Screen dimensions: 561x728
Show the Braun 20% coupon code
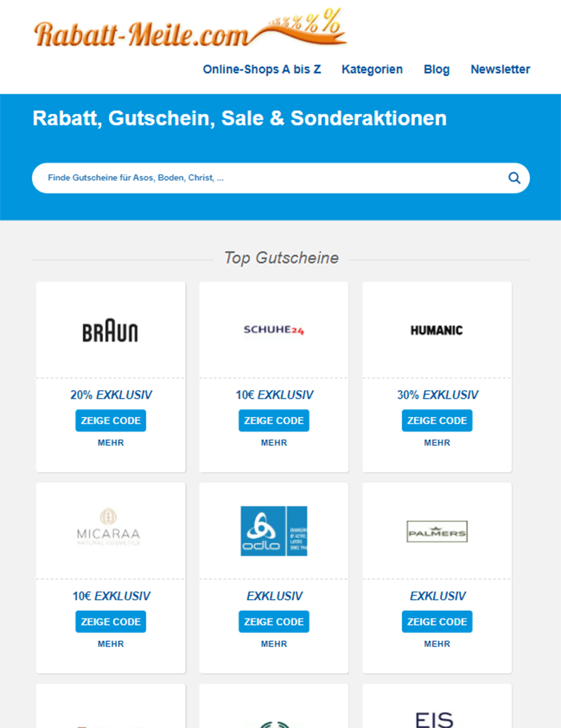[x=110, y=421]
